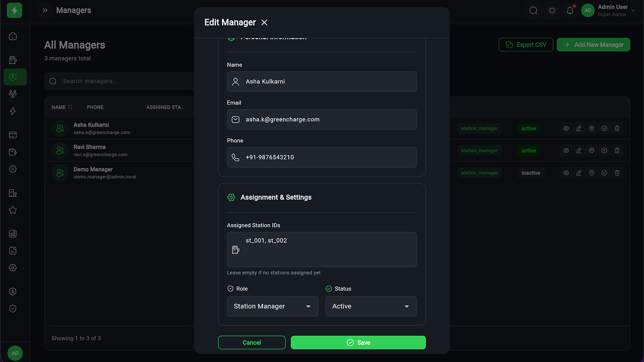The width and height of the screenshot is (644, 362).
Task: Open the charging stations sidebar icon
Action: [x=13, y=60]
